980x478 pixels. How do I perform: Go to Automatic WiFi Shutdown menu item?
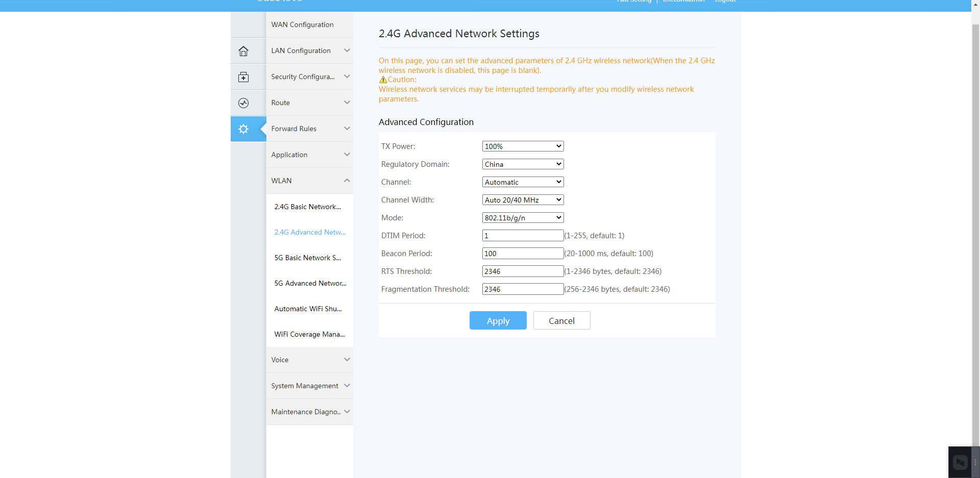pyautogui.click(x=308, y=309)
